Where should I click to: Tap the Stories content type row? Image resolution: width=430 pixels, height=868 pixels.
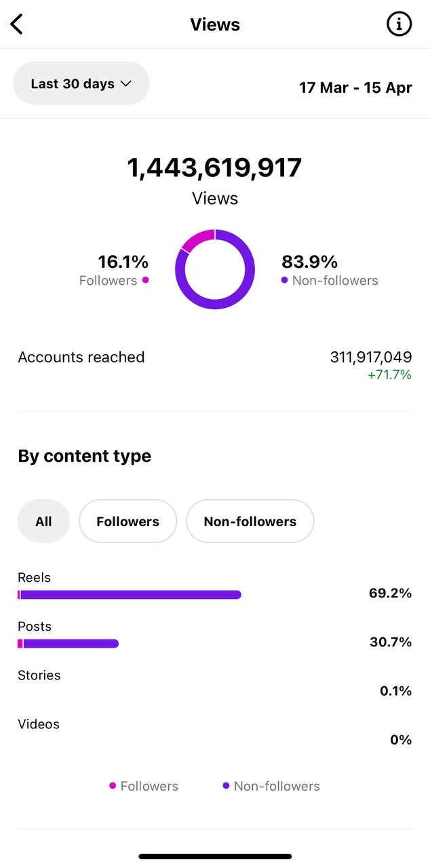[214, 683]
